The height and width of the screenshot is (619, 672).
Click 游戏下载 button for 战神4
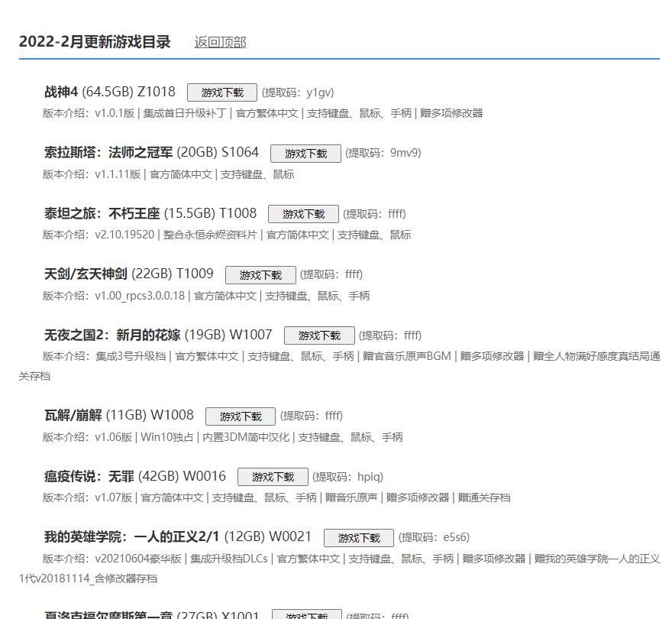[221, 92]
